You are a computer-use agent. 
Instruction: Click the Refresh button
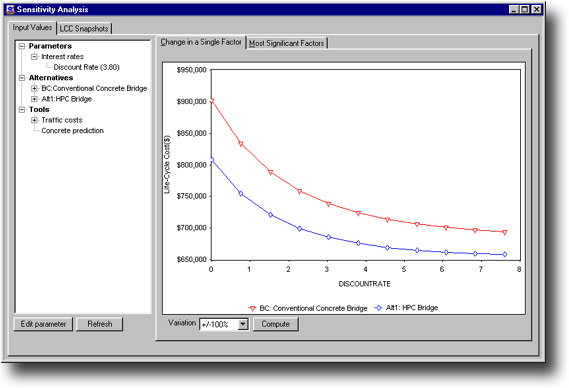coord(99,324)
